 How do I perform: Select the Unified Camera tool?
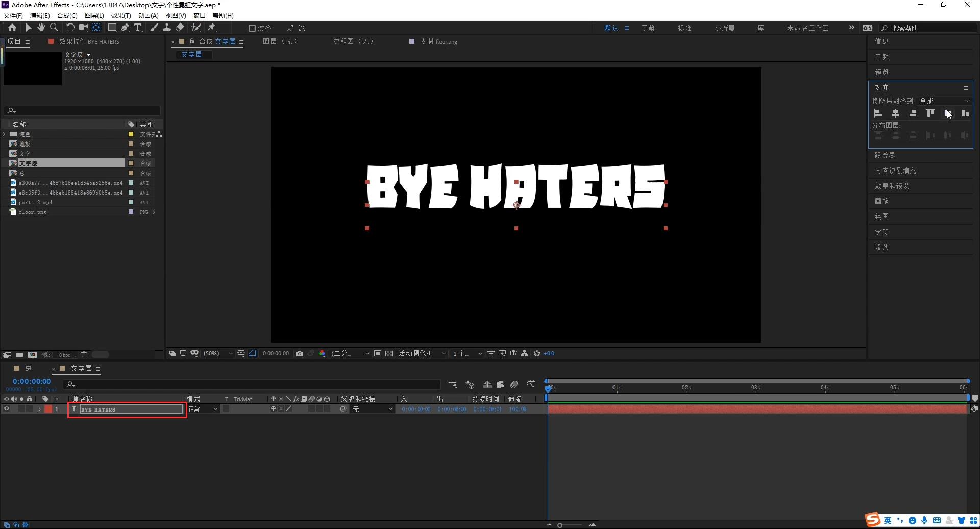pos(83,28)
